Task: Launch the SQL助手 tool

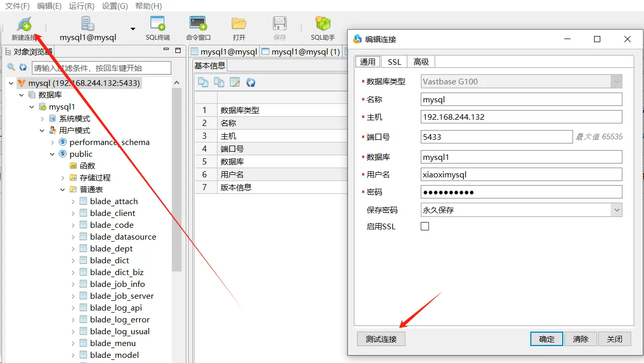Action: pos(323,25)
